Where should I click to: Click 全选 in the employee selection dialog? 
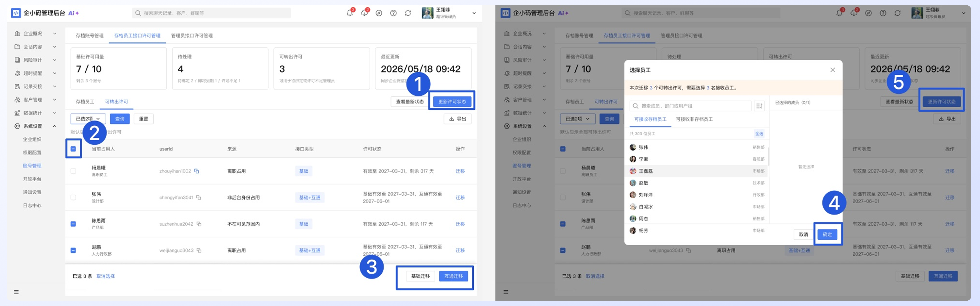(x=759, y=134)
